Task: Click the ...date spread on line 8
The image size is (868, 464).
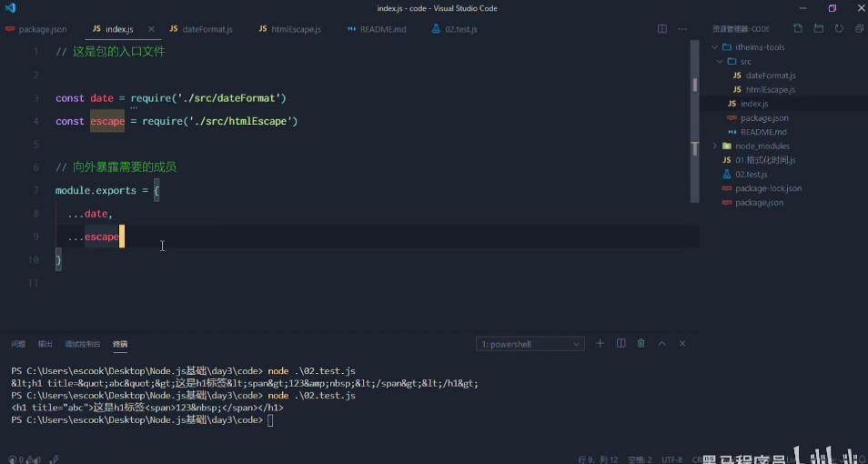Action: point(90,214)
